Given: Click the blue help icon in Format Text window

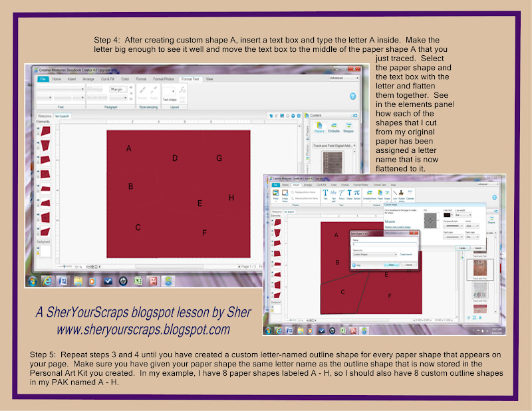Looking at the screenshot, I should pos(353,96).
